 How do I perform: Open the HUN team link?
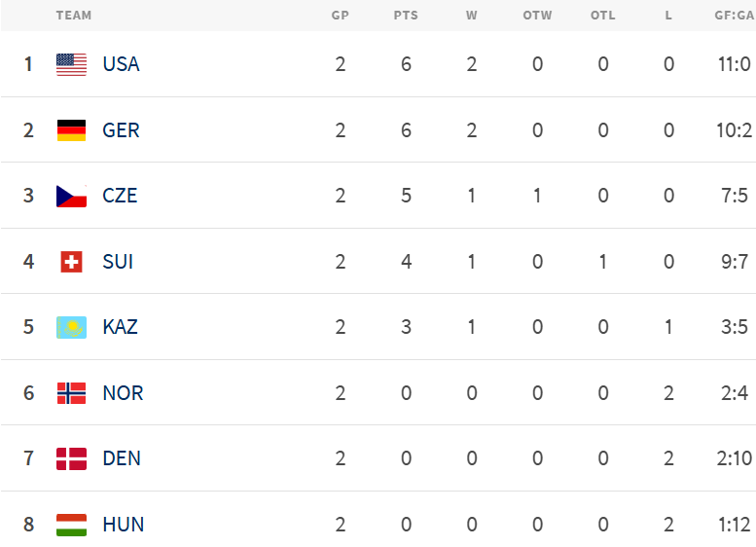[x=123, y=525]
